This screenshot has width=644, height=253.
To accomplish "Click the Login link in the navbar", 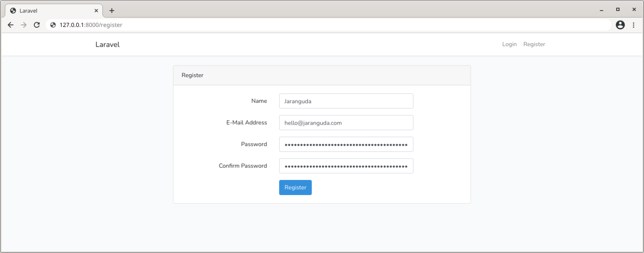I will click(x=509, y=44).
